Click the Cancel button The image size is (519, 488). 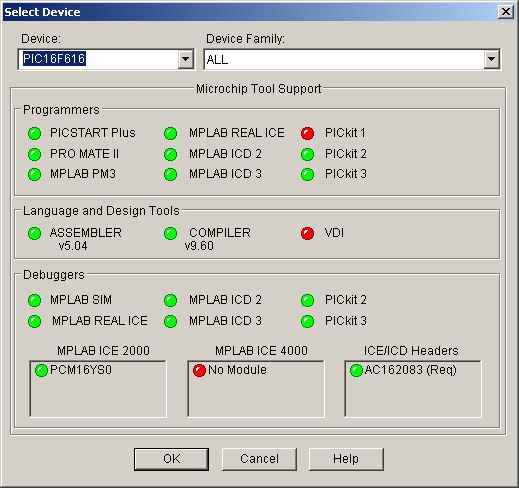259,459
